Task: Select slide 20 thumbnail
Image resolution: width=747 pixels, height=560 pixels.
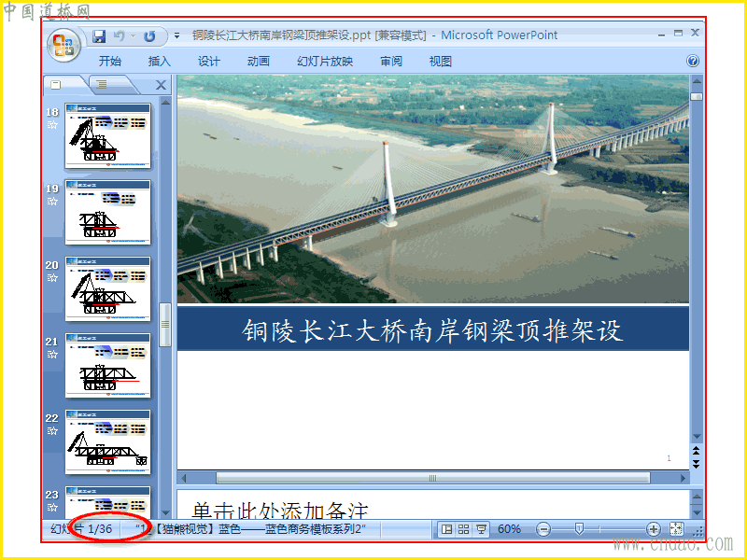Action: [x=107, y=289]
